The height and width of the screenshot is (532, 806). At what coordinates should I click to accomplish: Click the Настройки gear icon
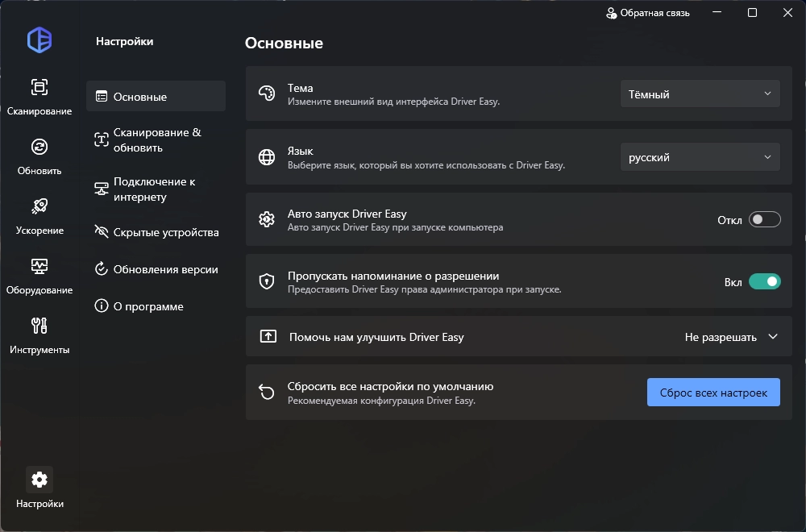[39, 480]
